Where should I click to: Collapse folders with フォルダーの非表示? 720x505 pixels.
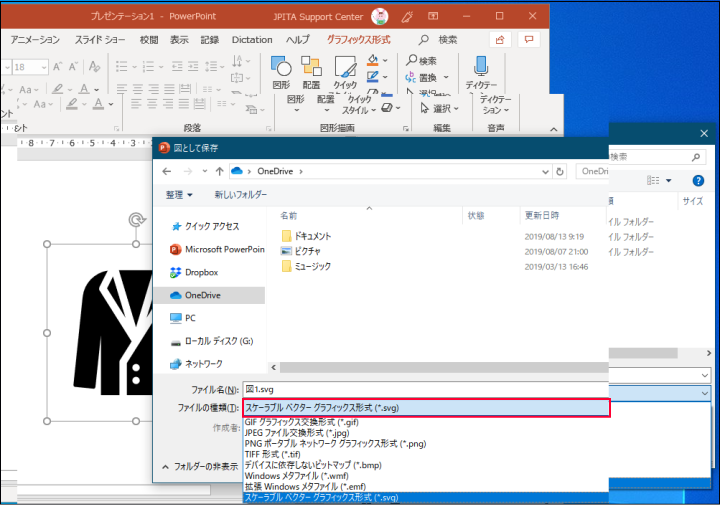click(200, 467)
